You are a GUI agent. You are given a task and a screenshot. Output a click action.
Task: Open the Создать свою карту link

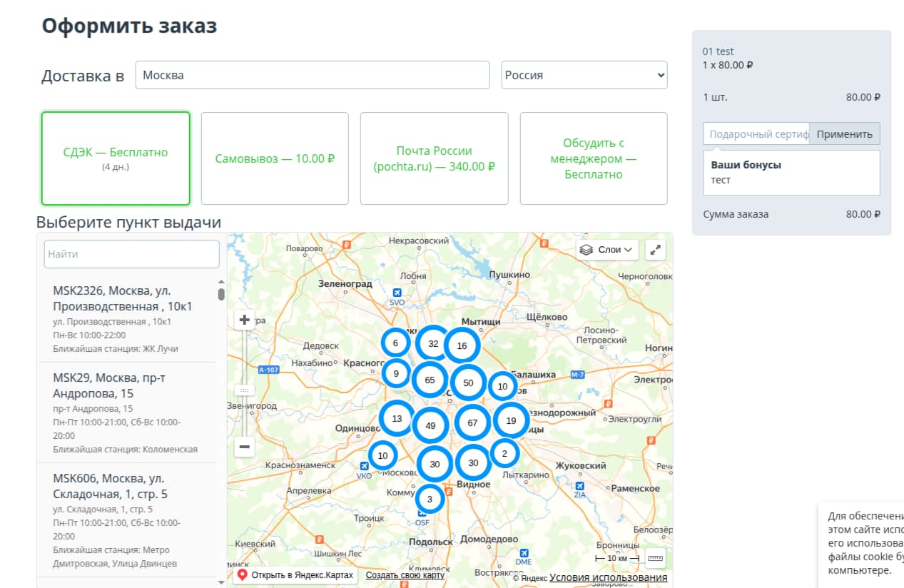(x=405, y=575)
